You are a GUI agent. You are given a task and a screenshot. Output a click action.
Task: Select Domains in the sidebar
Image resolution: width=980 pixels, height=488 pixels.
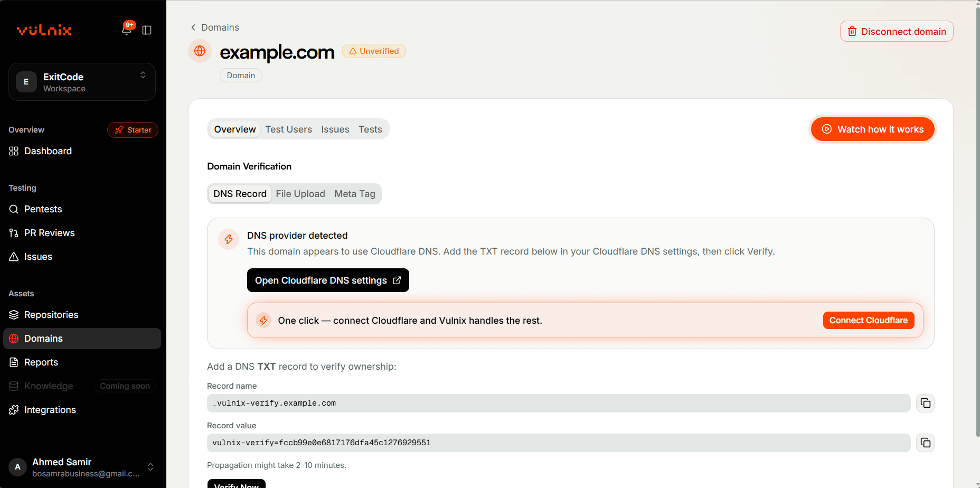82,339
